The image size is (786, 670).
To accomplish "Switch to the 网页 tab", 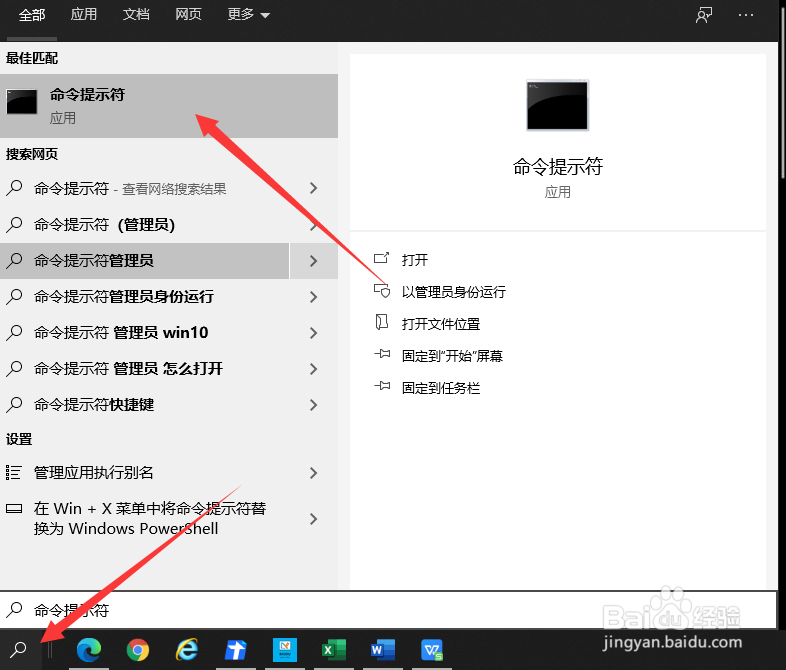I will [x=188, y=15].
